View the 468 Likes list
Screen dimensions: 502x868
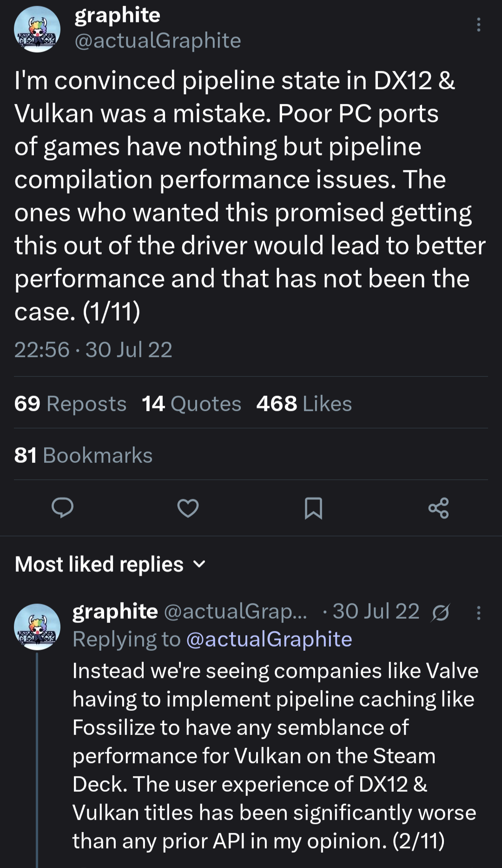[304, 403]
